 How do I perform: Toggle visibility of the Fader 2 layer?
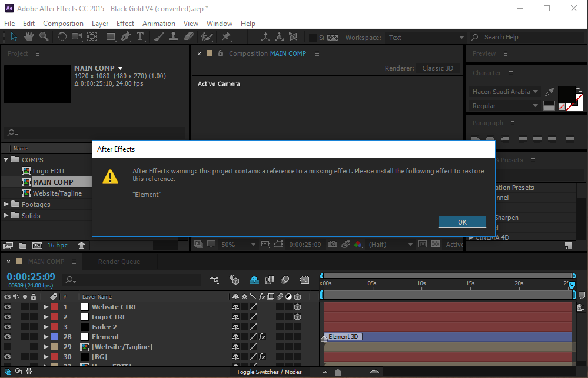(x=8, y=327)
